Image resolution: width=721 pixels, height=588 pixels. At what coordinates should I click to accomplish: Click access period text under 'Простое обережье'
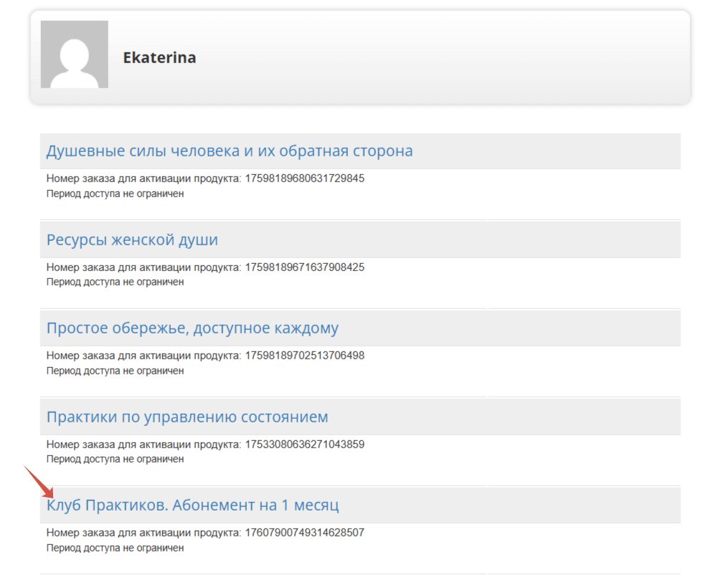115,371
